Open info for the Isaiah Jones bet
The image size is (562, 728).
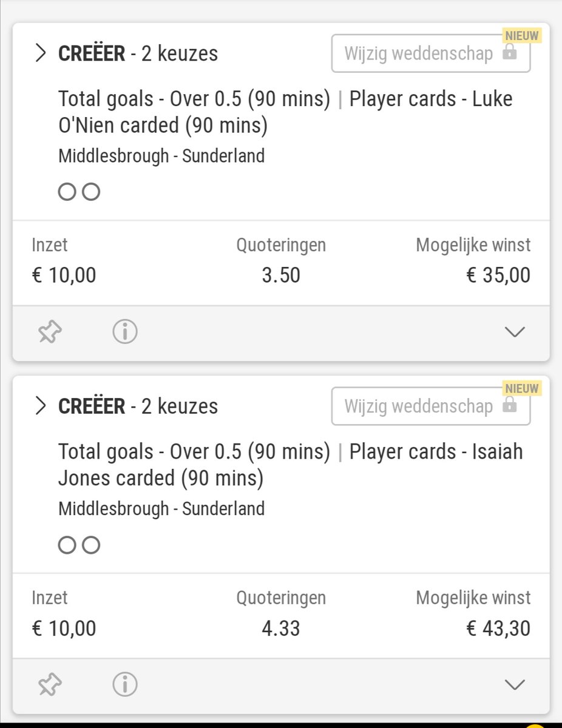126,684
